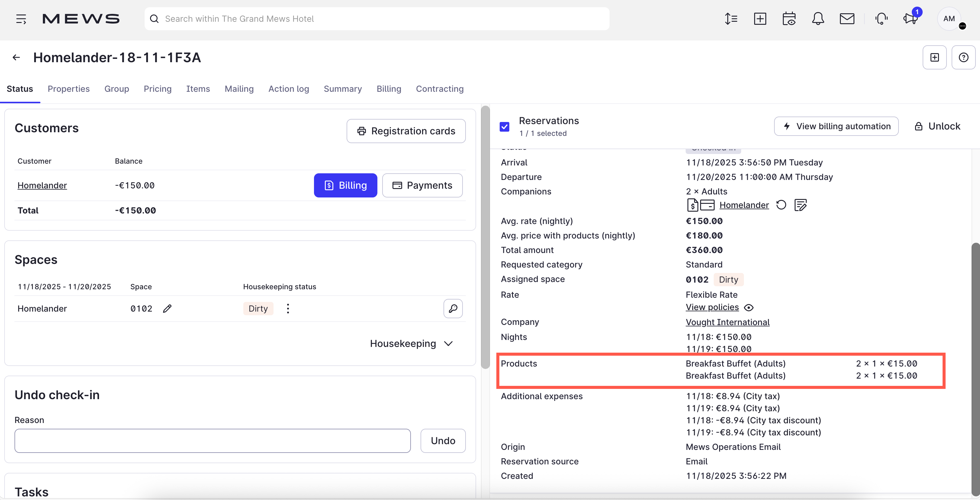Viewport: 980px width, 500px height.
Task: Open the Items tab
Action: (198, 89)
